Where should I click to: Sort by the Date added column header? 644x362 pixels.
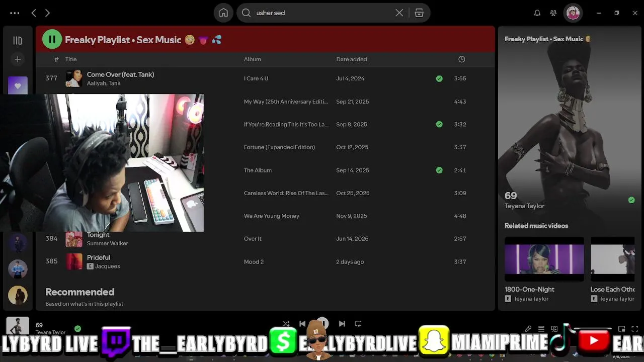tap(351, 59)
